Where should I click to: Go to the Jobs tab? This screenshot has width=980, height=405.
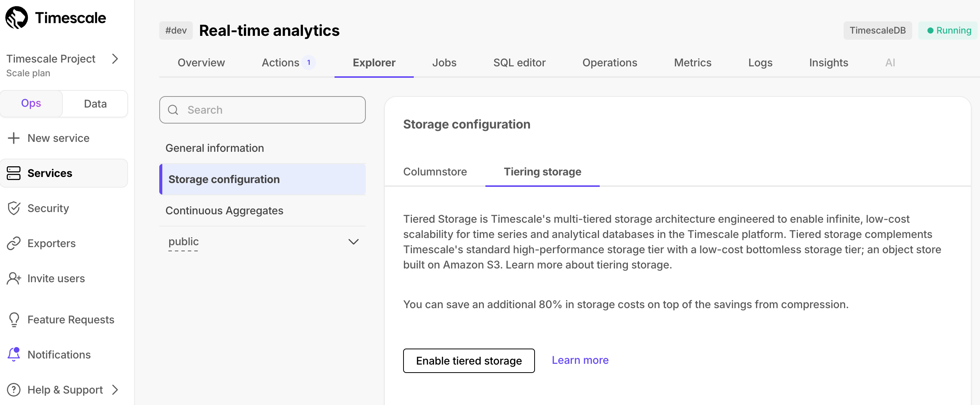pos(444,63)
